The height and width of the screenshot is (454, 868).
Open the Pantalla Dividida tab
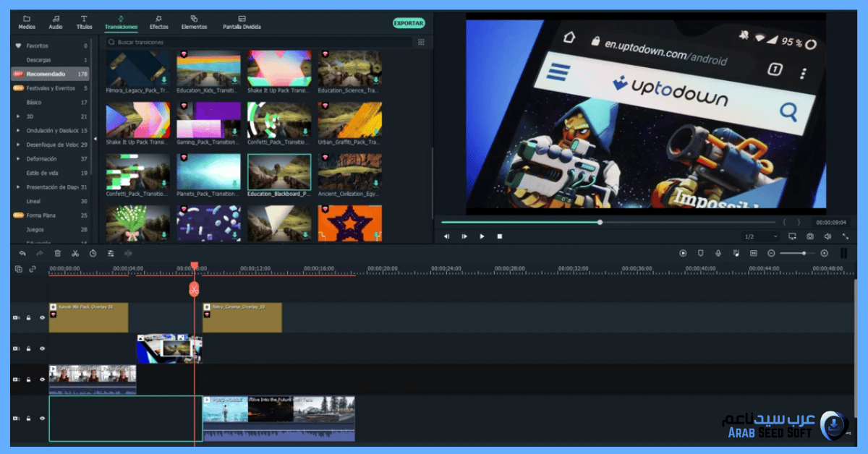242,22
